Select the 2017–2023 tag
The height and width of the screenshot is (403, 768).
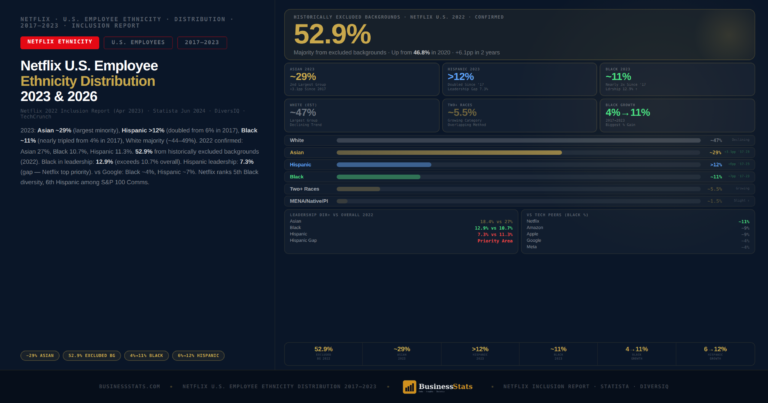click(x=202, y=43)
